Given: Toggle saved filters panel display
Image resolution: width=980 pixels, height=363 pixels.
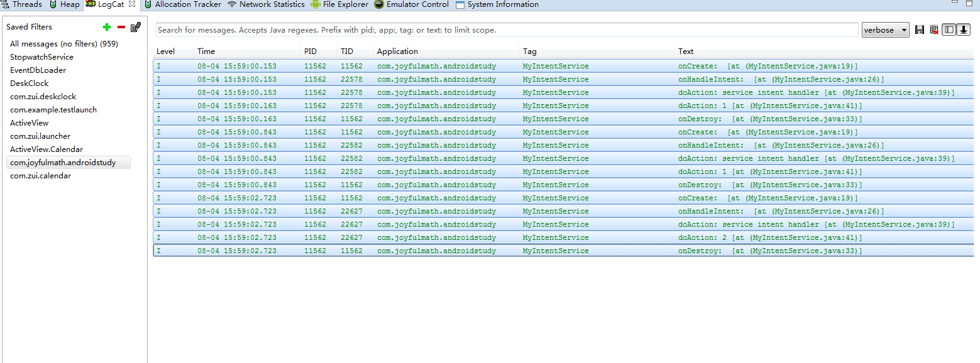Looking at the screenshot, I should click(x=949, y=30).
